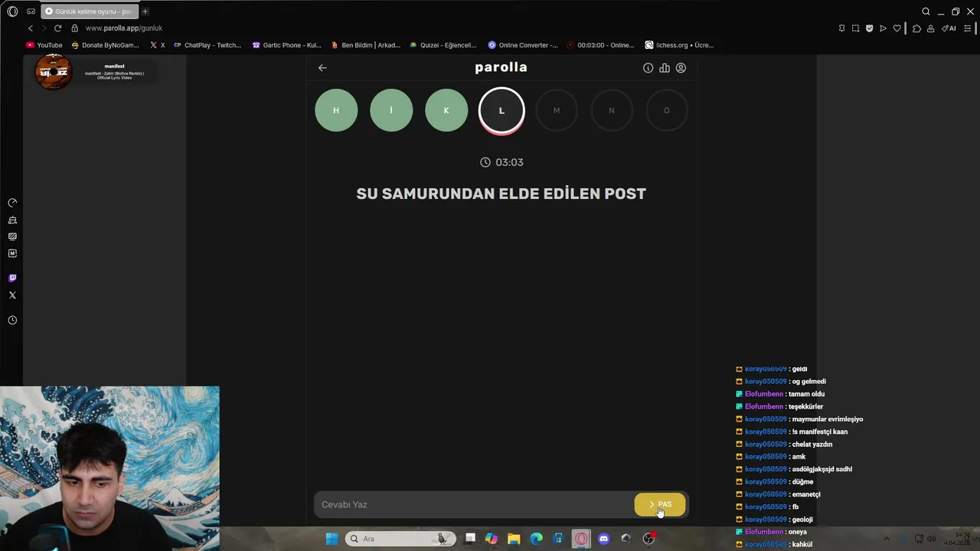Click the question SU SAMURUNDAN ELDE EDİLEN POST
Image resolution: width=980 pixels, height=551 pixels.
(x=501, y=194)
